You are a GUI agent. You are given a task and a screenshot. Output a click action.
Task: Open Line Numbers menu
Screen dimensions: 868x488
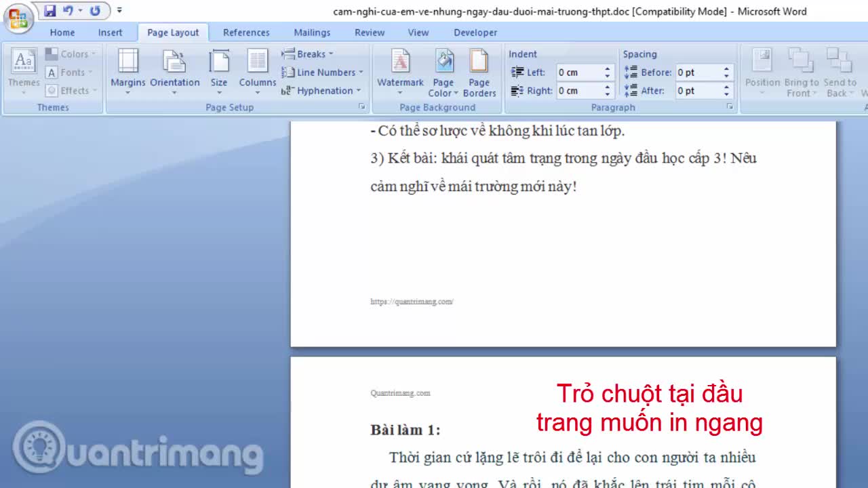tap(322, 73)
